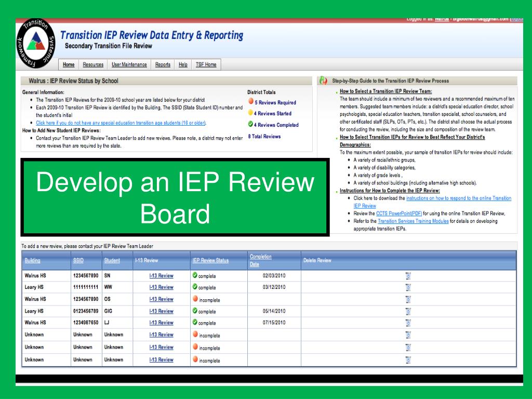Click 'Delete Review' column header
532x399 pixels.
coord(317,260)
